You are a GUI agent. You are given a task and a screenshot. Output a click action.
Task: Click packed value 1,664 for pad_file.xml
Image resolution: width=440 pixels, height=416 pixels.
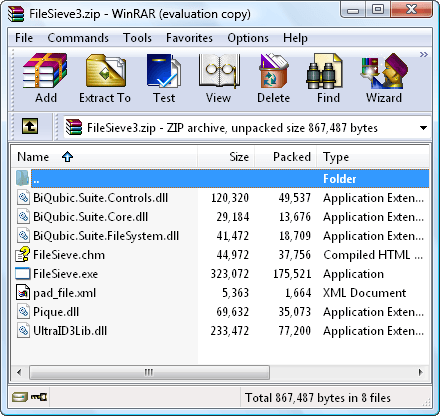coord(298,293)
